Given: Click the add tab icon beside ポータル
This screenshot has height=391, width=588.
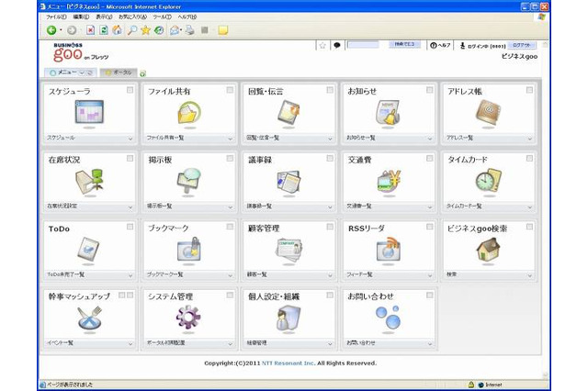Looking at the screenshot, I should point(142,73).
